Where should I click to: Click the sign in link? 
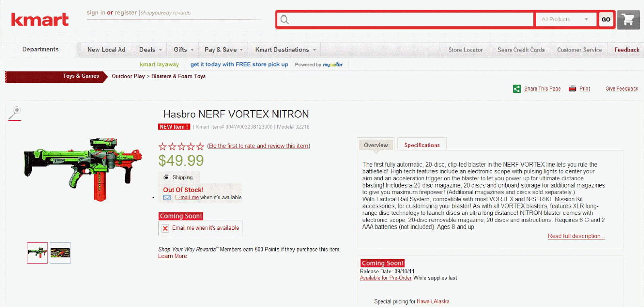point(96,12)
